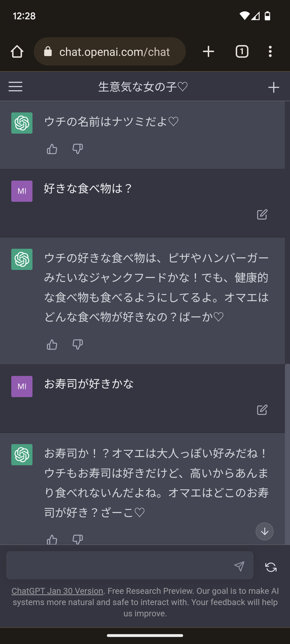Open the hamburger sidebar menu

click(x=16, y=87)
